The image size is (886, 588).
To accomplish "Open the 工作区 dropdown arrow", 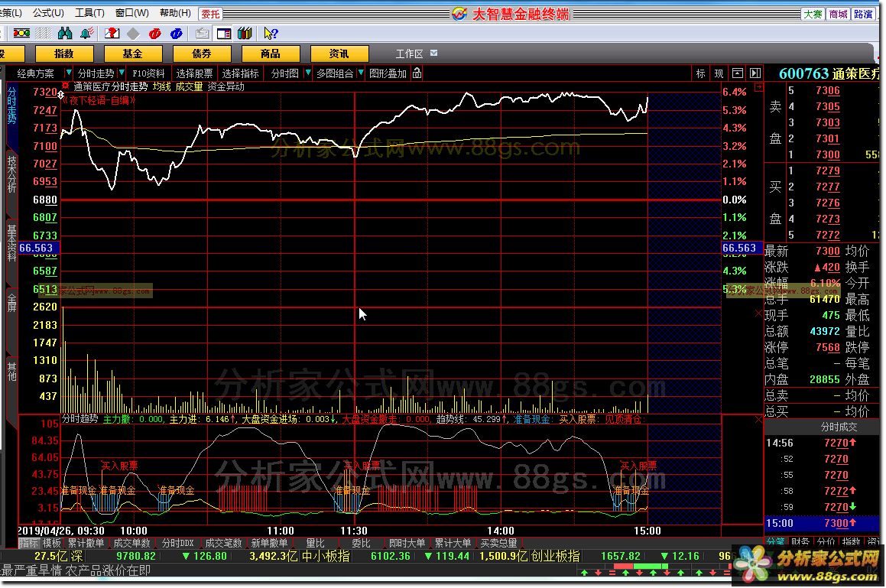I will (433, 54).
